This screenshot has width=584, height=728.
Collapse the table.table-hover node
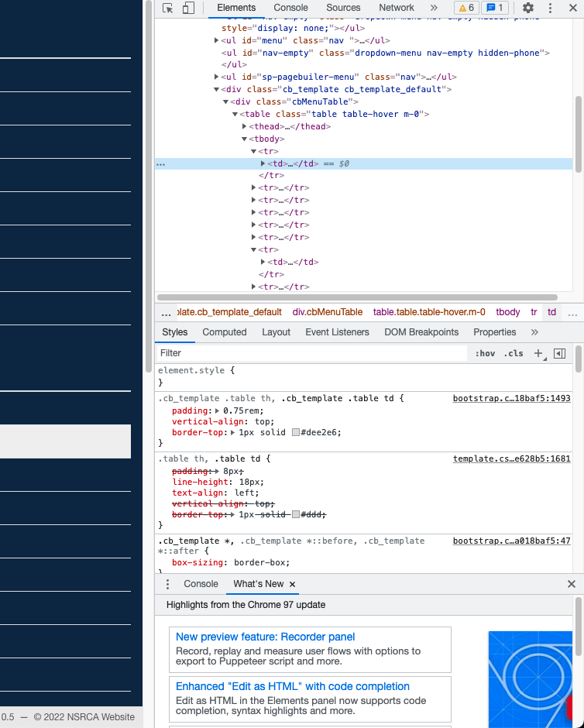[235, 114]
